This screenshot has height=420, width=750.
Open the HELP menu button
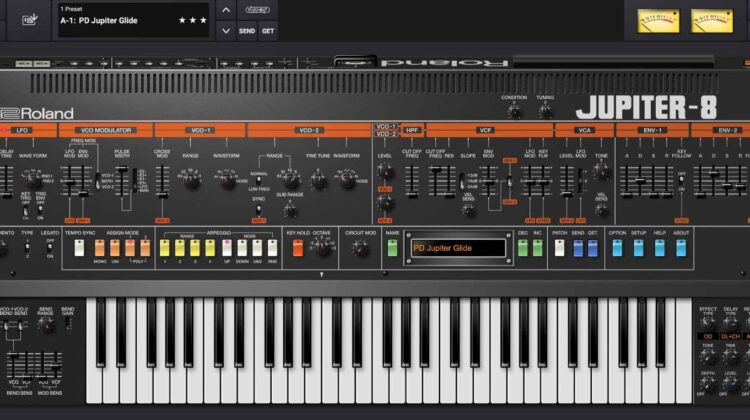660,248
